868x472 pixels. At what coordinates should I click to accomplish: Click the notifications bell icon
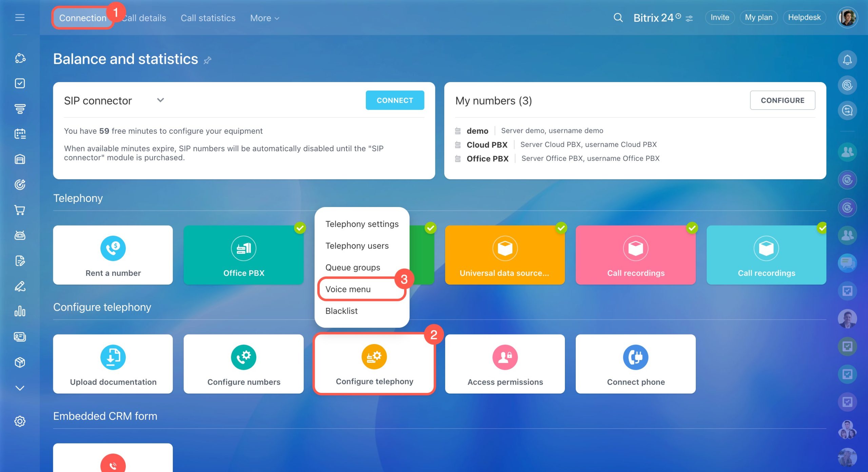pyautogui.click(x=847, y=59)
